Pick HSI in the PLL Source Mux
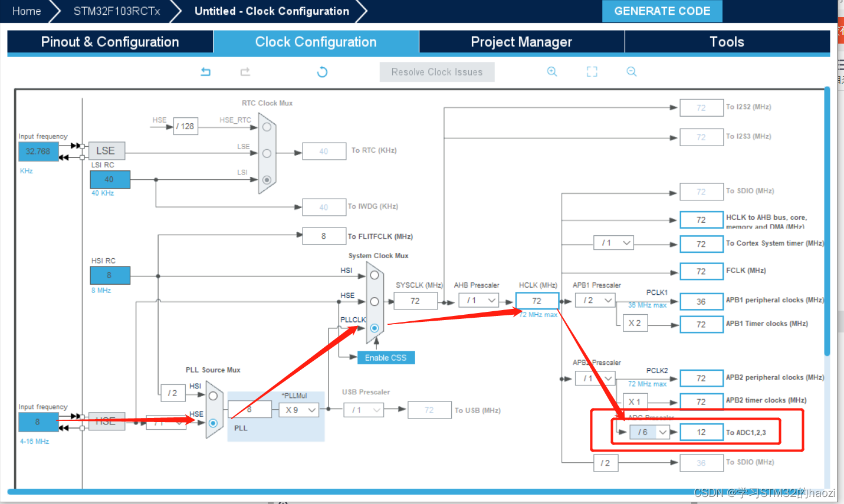This screenshot has width=844, height=504. pyautogui.click(x=213, y=396)
